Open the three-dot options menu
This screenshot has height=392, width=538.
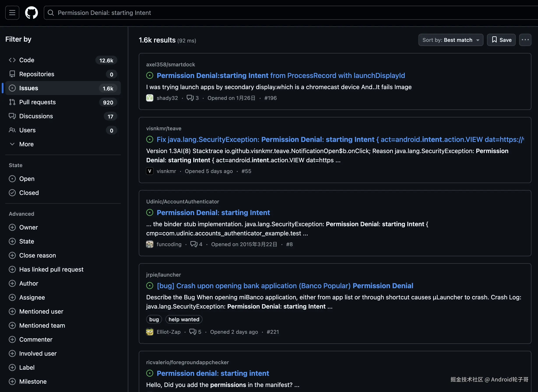pos(525,40)
